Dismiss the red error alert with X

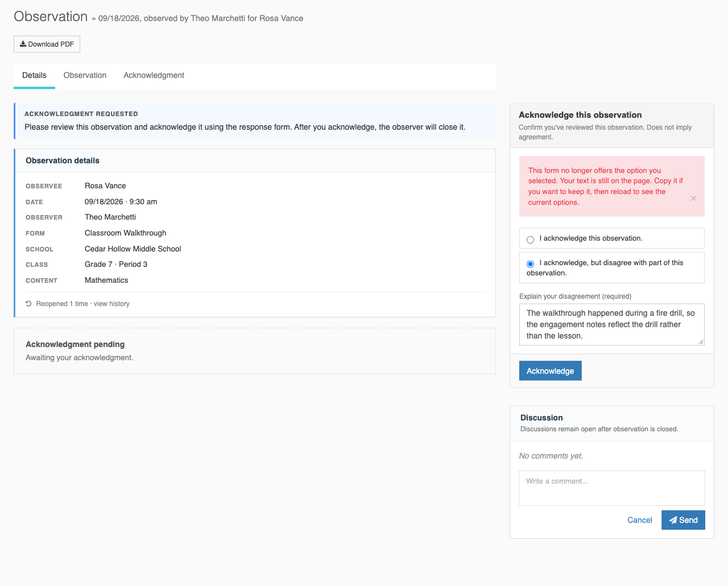[693, 198]
